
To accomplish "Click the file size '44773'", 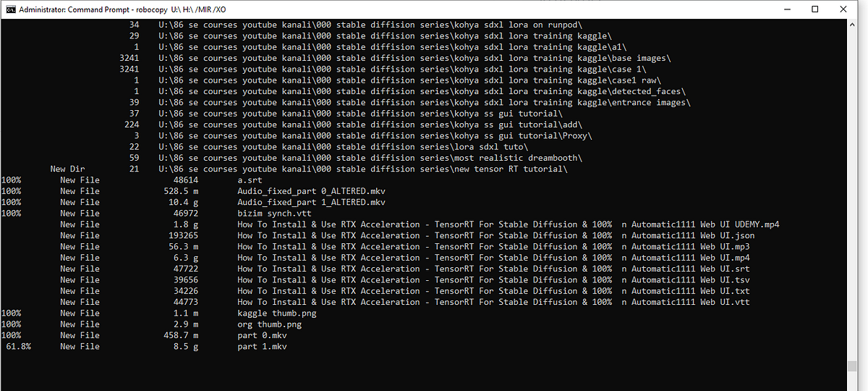I will pyautogui.click(x=186, y=302).
